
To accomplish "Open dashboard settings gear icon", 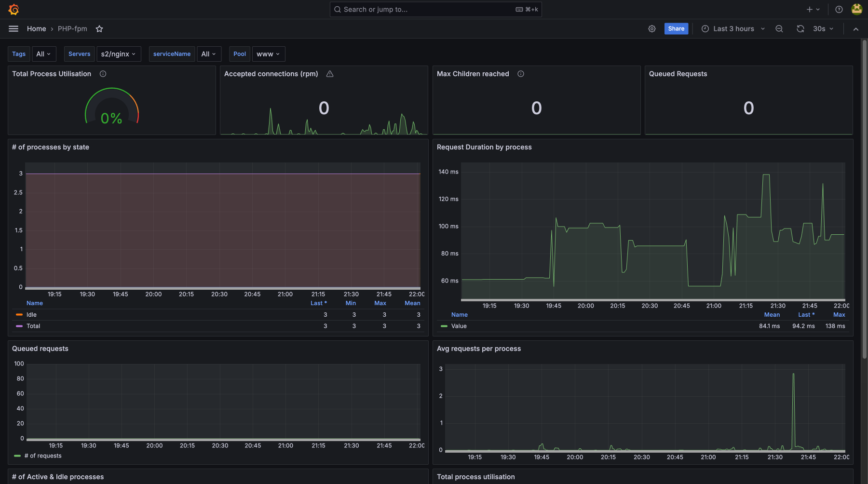I will [651, 29].
